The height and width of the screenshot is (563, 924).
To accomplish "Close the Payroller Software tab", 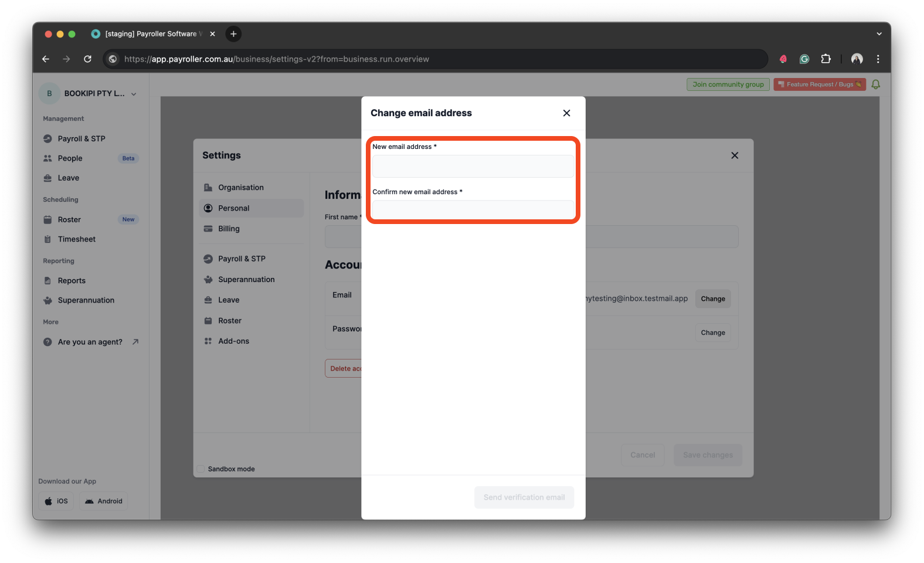I will (x=212, y=34).
